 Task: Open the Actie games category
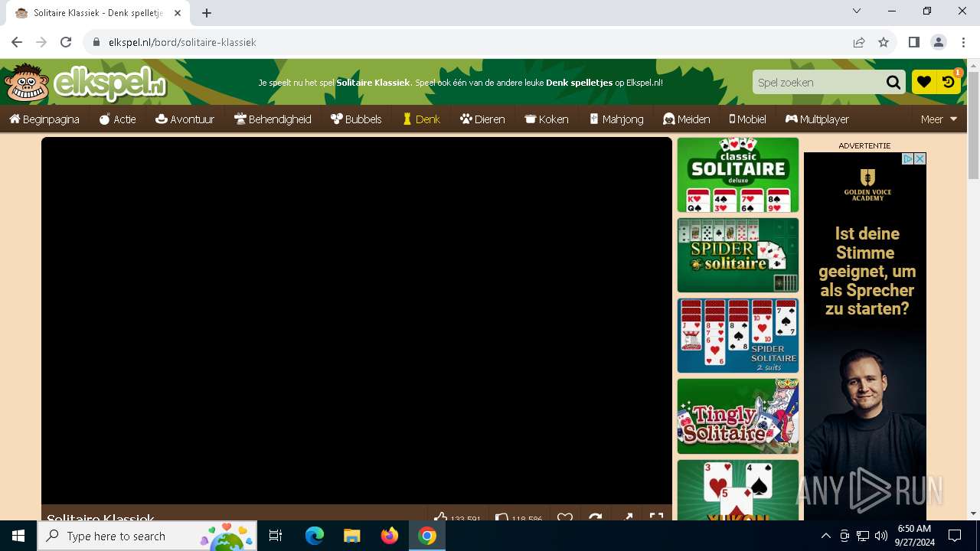coord(118,119)
